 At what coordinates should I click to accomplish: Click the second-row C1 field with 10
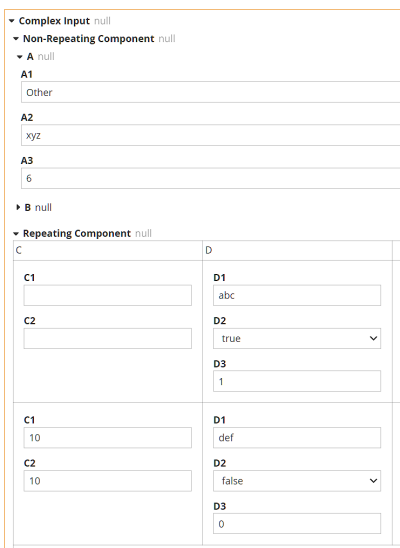[x=108, y=438]
